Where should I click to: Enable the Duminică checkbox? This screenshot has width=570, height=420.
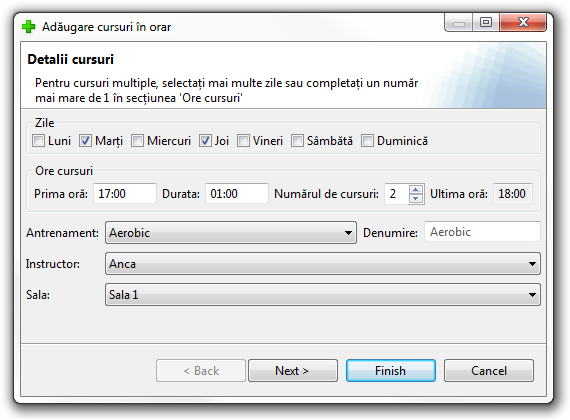pos(367,141)
